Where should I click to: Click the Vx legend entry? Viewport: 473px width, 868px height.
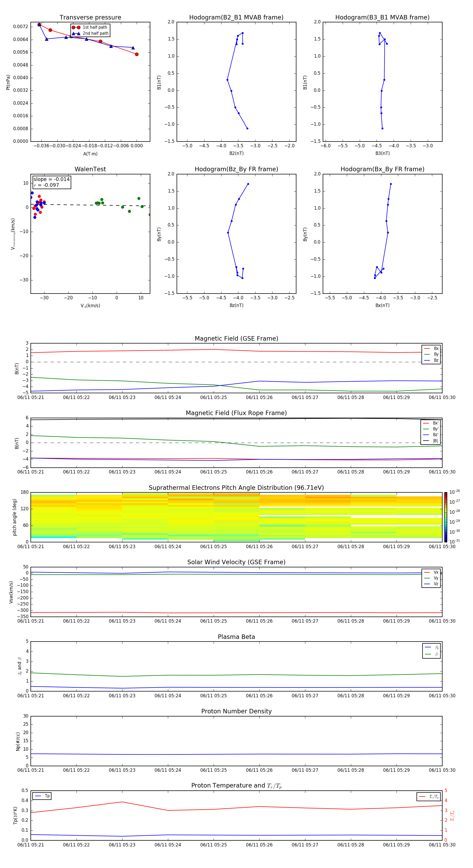(431, 573)
